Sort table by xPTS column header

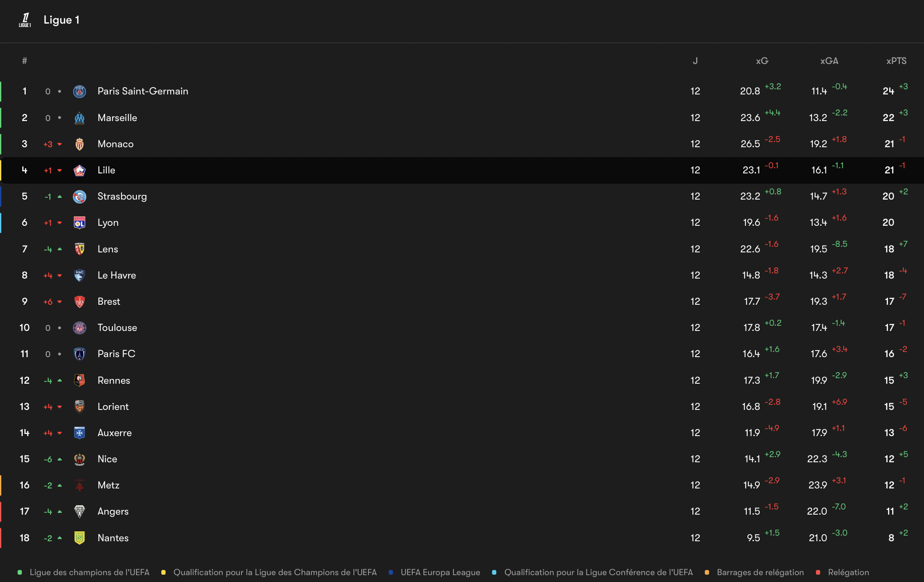click(x=896, y=61)
